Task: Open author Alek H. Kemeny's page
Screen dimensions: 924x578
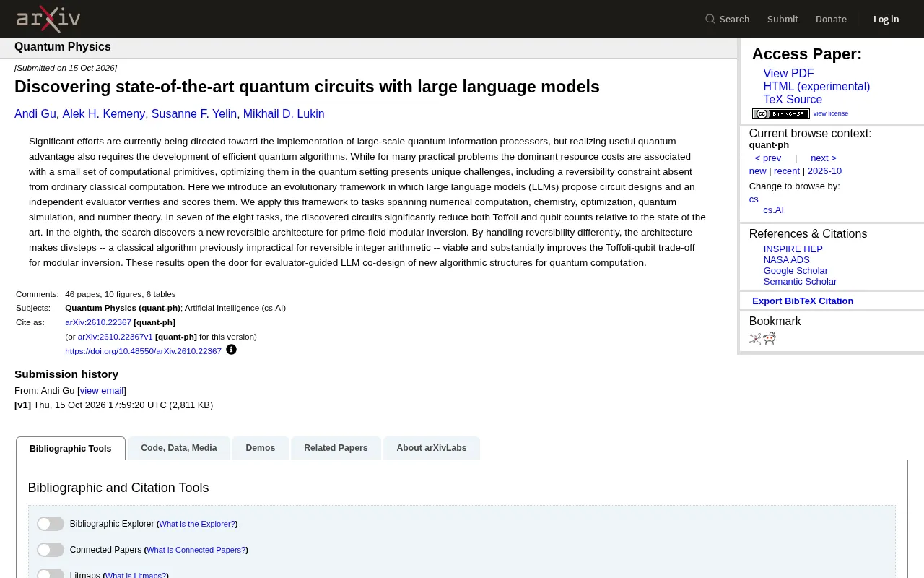Action: (x=104, y=114)
